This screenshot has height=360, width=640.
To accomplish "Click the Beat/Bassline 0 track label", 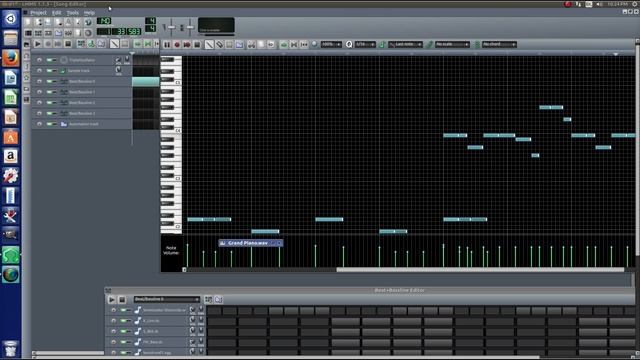I will 81,81.
